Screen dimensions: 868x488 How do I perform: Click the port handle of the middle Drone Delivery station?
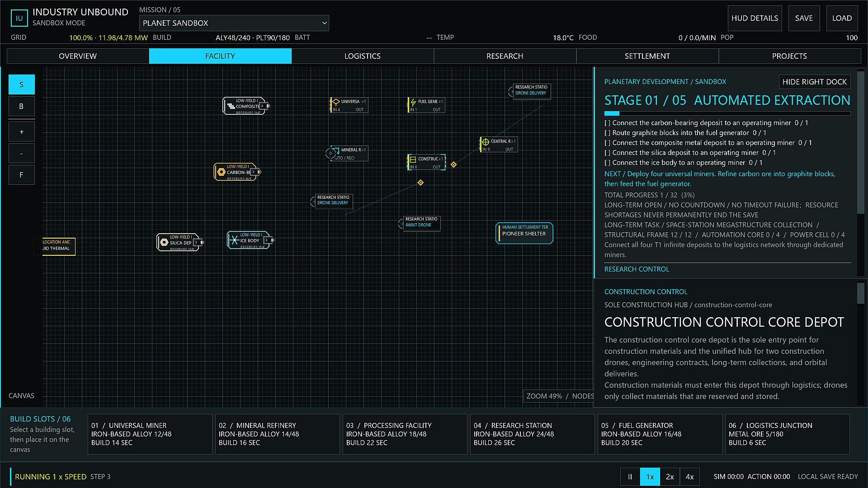pos(312,202)
